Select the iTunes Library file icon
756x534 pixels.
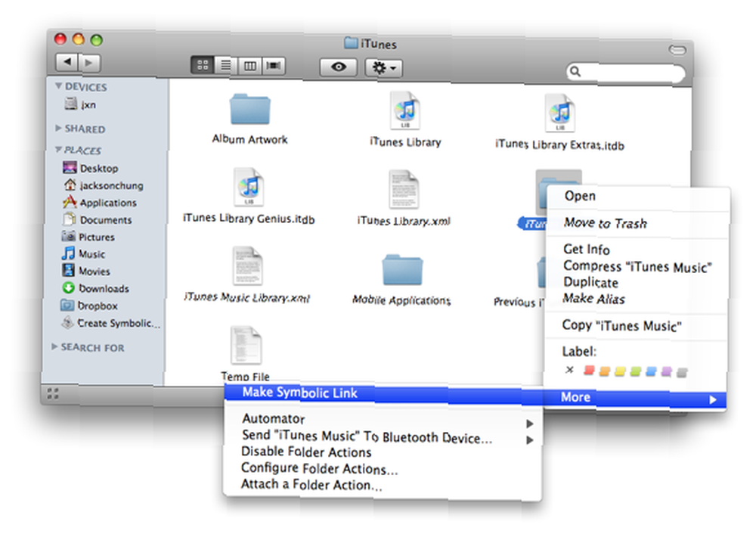pos(405,110)
